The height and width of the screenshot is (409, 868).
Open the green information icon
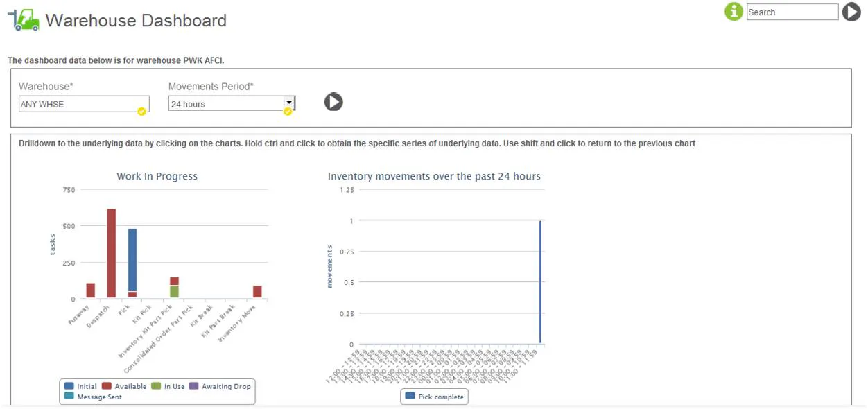point(734,12)
